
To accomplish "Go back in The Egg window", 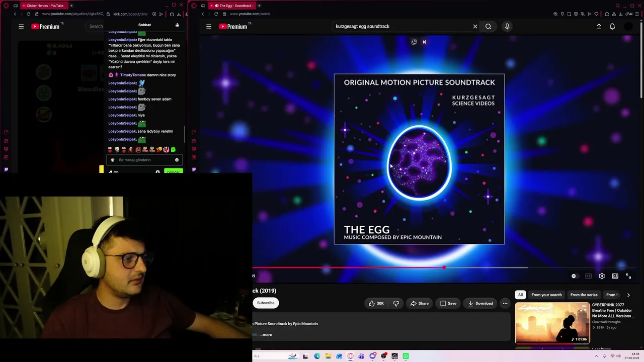I will coord(203,14).
